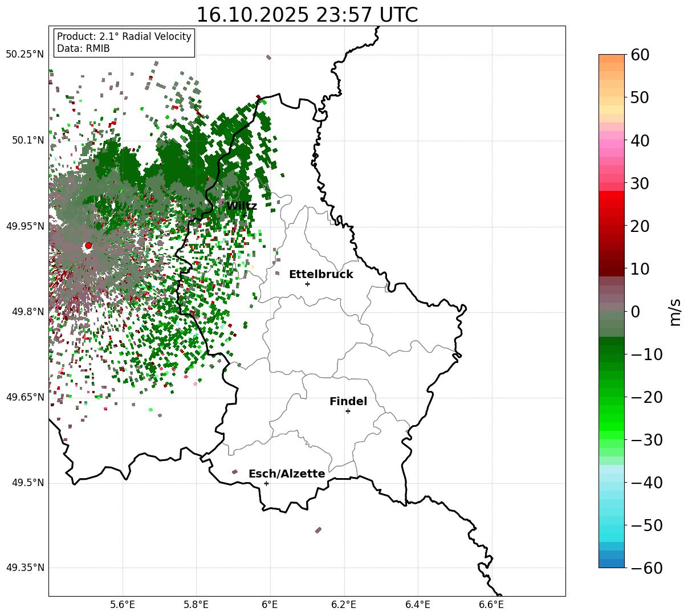Image resolution: width=688 pixels, height=616 pixels.
Task: Click the 6.4°E longitude label
Action: point(418,604)
